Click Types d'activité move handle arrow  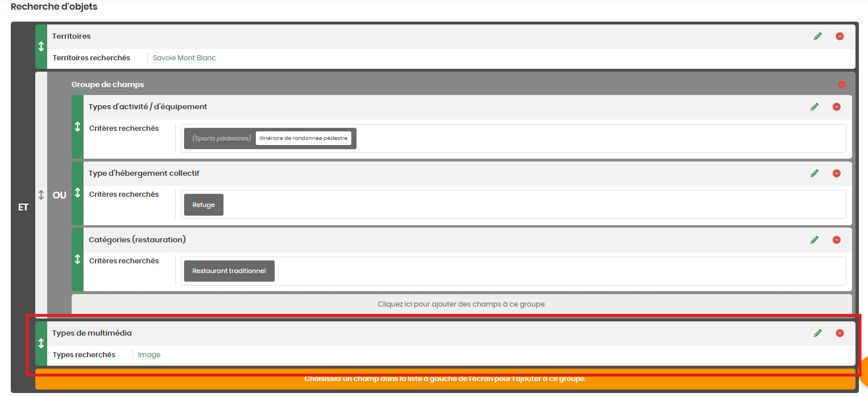coord(77,127)
